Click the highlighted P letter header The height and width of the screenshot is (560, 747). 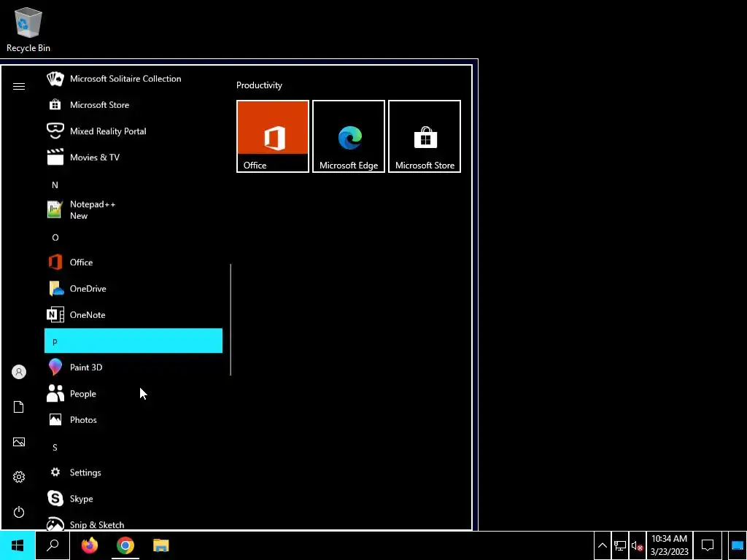pyautogui.click(x=133, y=341)
